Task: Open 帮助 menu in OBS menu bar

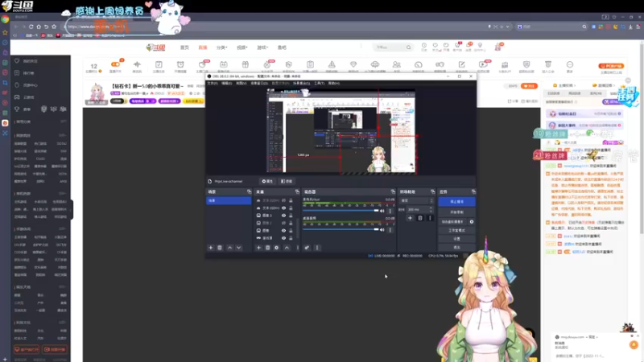Action: [334, 84]
